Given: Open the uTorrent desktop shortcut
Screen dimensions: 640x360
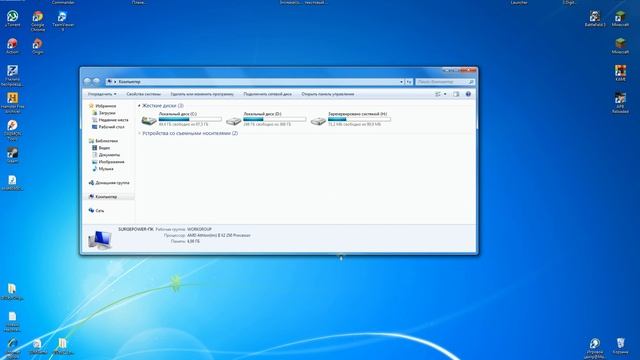Looking at the screenshot, I should tap(12, 18).
